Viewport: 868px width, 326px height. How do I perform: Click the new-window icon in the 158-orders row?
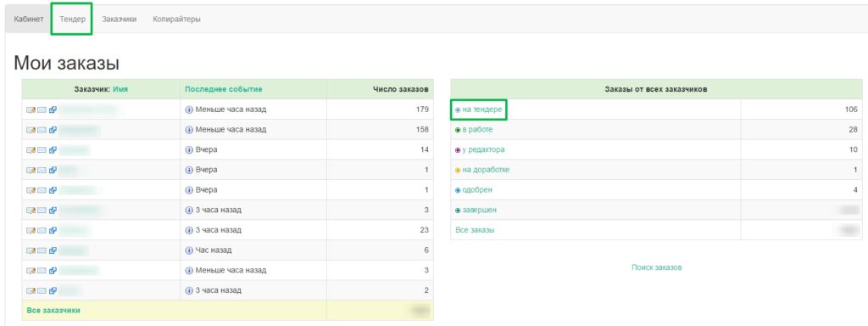click(53, 130)
